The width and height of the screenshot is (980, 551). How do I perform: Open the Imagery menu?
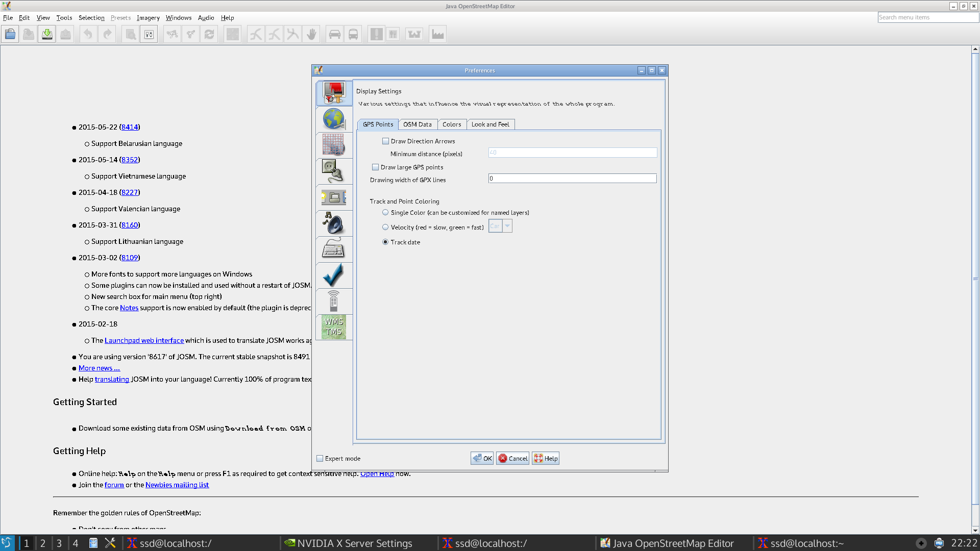148,18
